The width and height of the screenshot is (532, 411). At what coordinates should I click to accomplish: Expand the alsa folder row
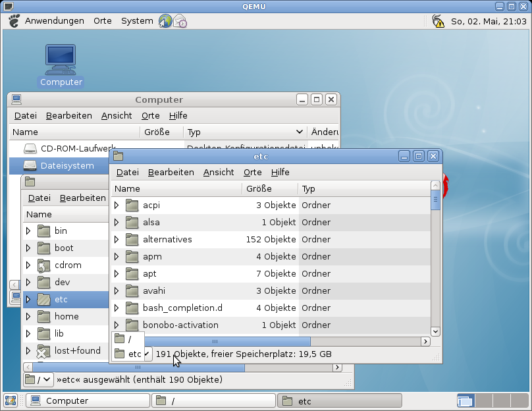pyautogui.click(x=117, y=223)
